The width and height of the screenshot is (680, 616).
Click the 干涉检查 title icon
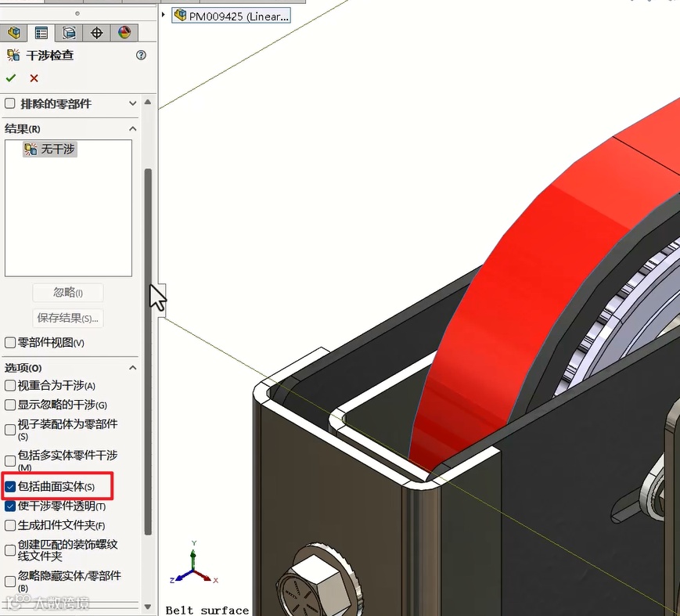pyautogui.click(x=13, y=55)
